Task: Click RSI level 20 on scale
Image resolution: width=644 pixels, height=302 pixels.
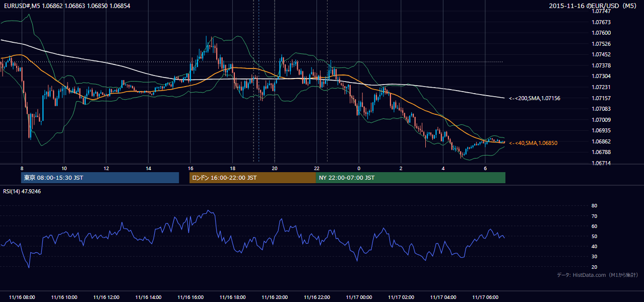Action: click(594, 267)
